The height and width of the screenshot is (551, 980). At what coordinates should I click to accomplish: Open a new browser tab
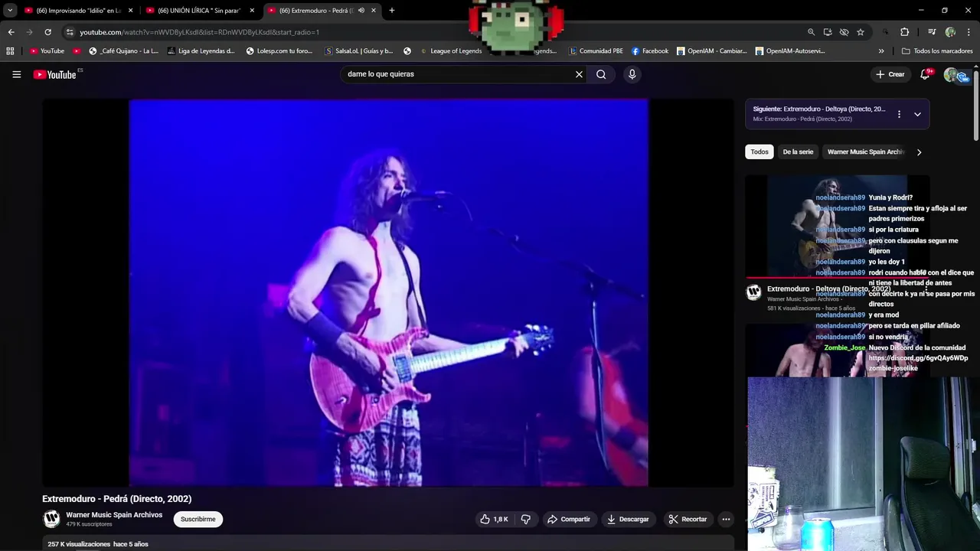(391, 11)
